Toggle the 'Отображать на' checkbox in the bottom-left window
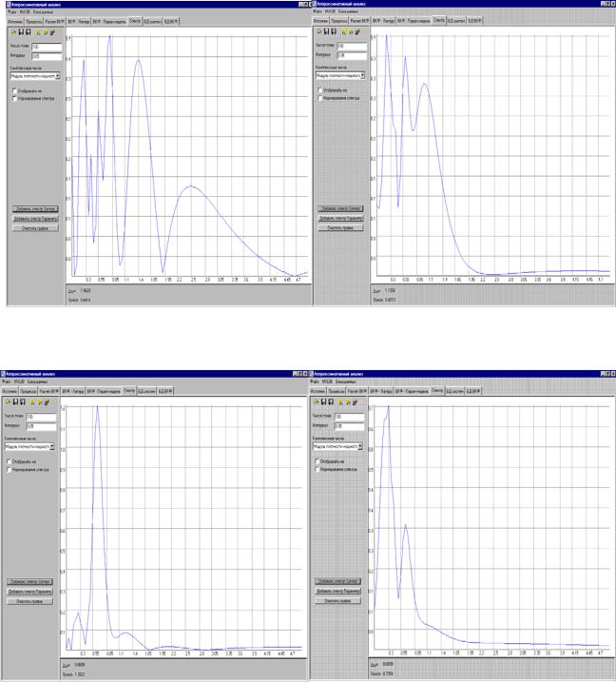616x682 pixels. tap(10, 461)
